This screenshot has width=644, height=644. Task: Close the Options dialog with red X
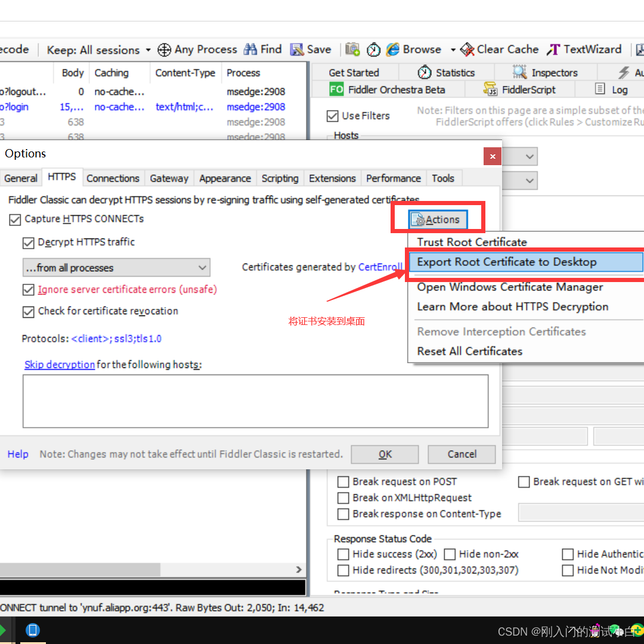click(493, 156)
